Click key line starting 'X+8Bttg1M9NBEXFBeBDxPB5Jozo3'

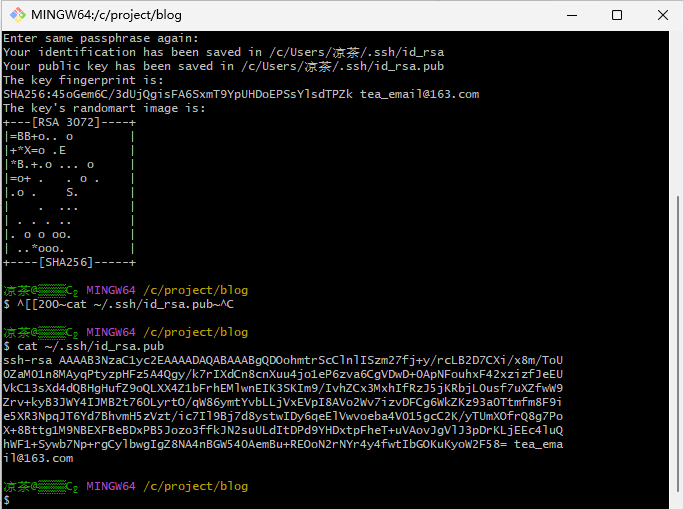[x=283, y=430]
